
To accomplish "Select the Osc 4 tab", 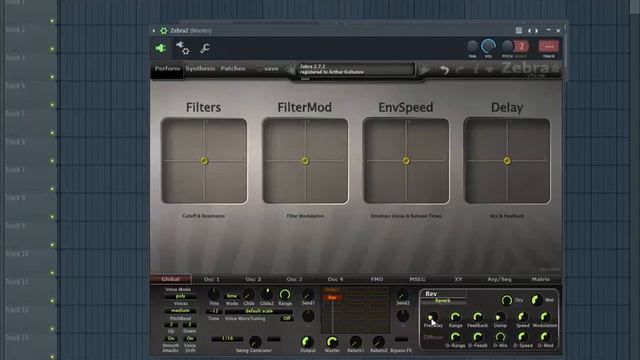I will [x=335, y=279].
